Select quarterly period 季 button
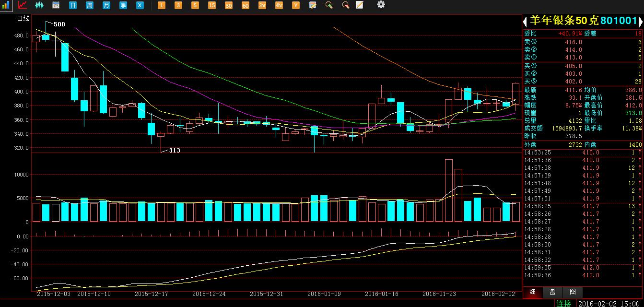Image resolution: width=644 pixels, height=307 pixels. pos(123,5)
